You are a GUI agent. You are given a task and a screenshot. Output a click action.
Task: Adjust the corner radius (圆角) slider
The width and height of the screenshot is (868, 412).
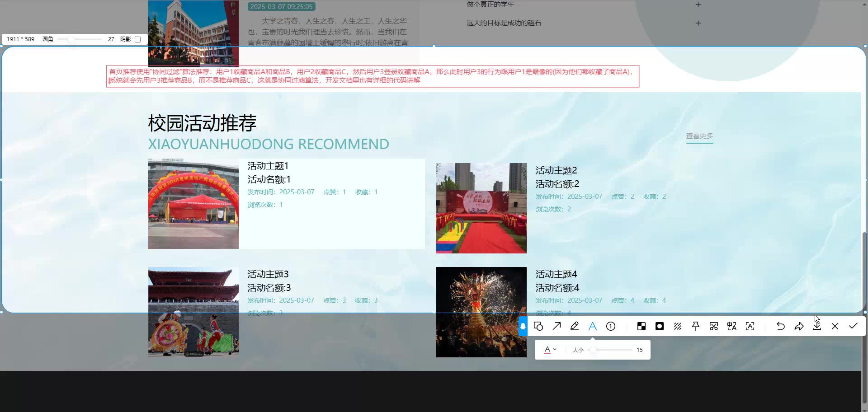click(80, 39)
